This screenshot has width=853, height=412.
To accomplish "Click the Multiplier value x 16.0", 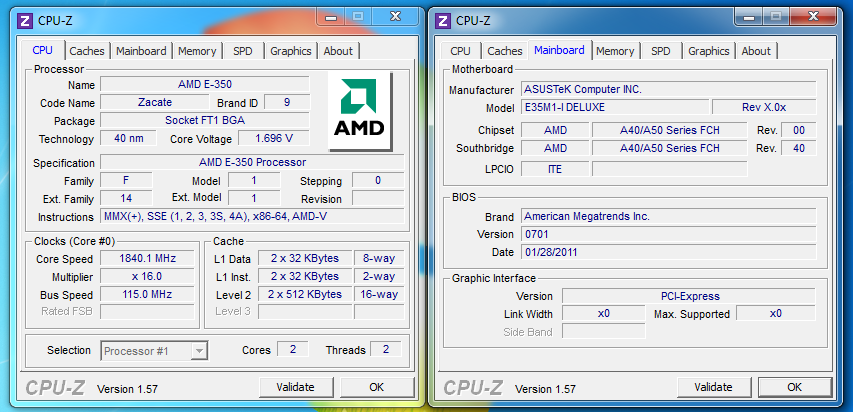I will tap(147, 276).
